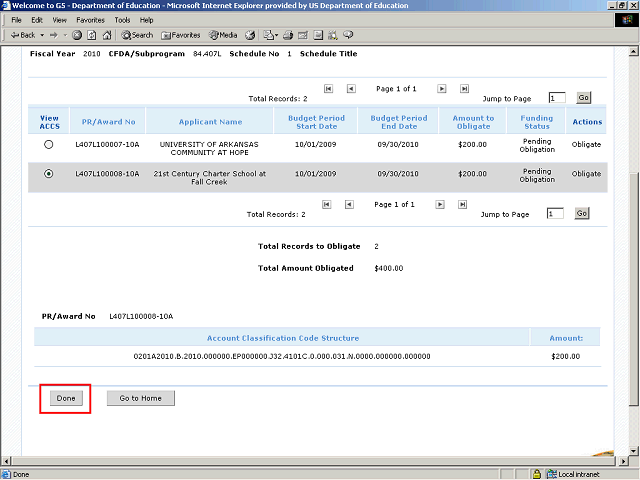Click the browser Home icon in toolbar

106,35
